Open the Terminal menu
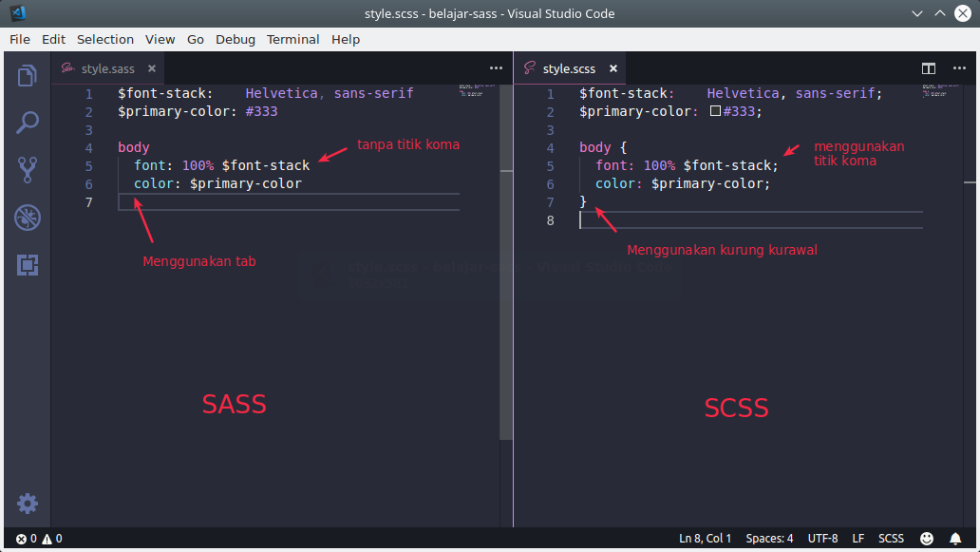The width and height of the screenshot is (980, 552). 292,39
